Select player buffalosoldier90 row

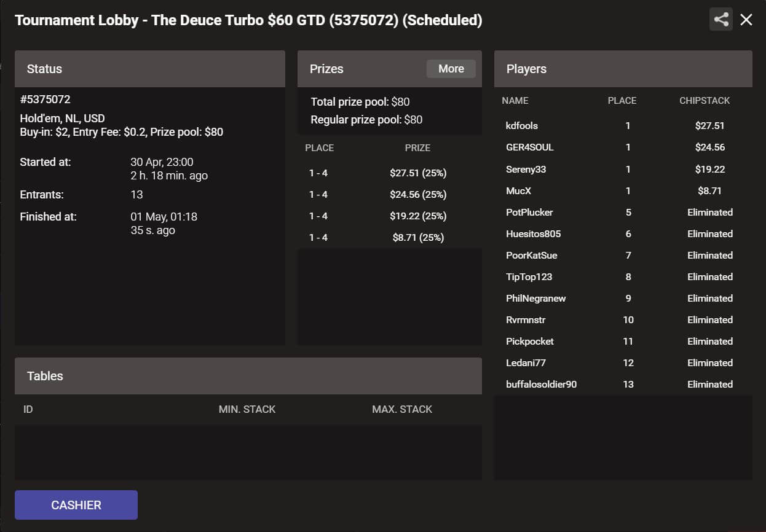(623, 384)
